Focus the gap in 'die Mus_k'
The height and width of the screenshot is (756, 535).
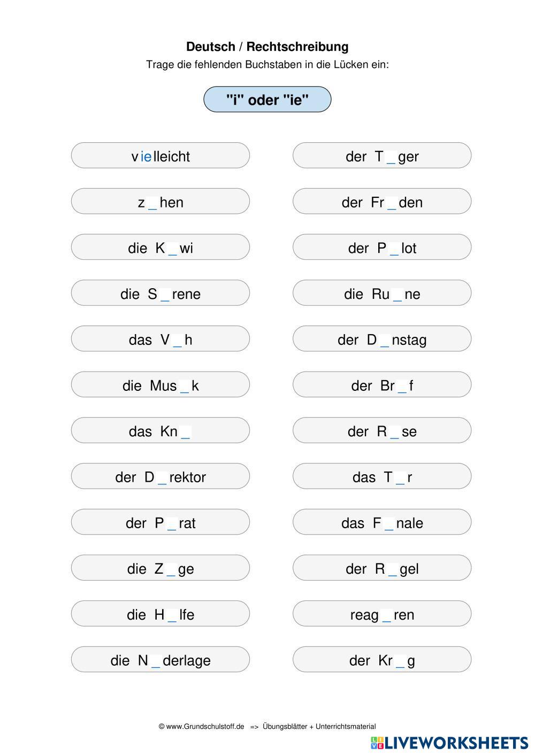click(x=185, y=386)
